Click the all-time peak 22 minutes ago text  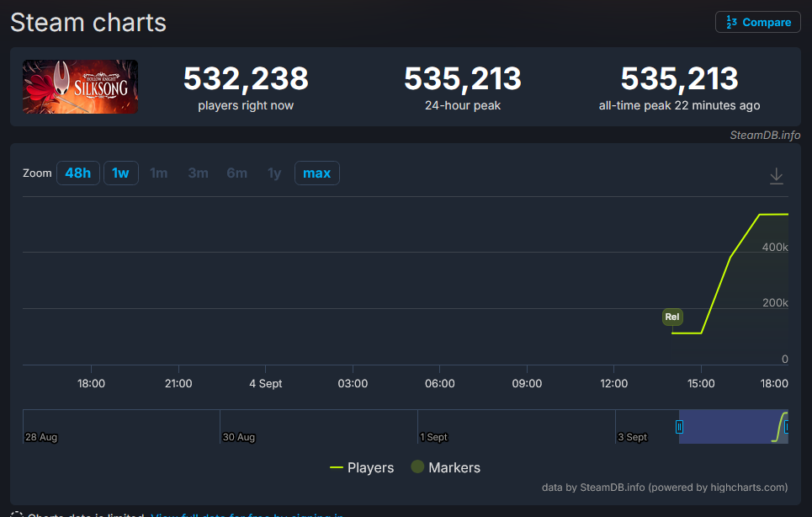pyautogui.click(x=679, y=106)
